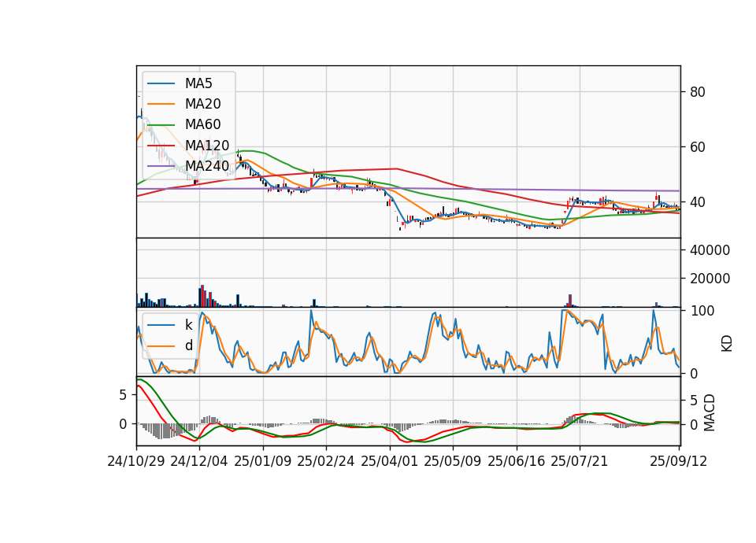Click the 25/04/01 date tick label

click(x=390, y=461)
